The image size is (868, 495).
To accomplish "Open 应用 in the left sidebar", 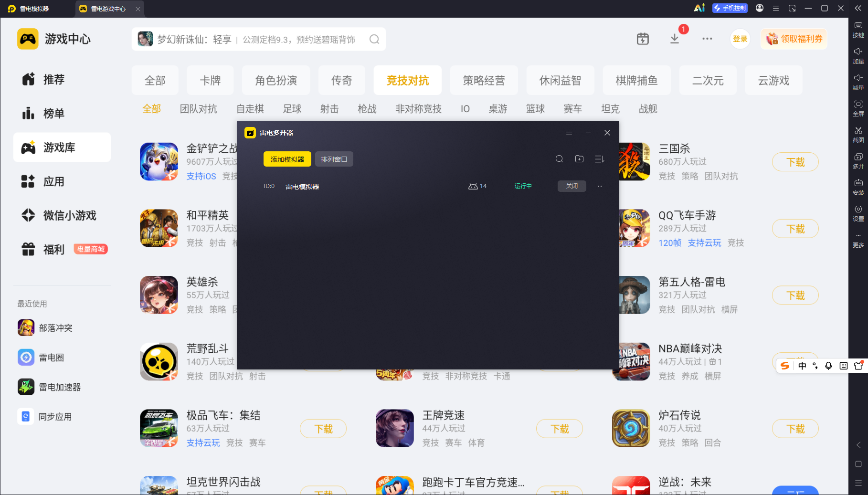I will [x=62, y=181].
